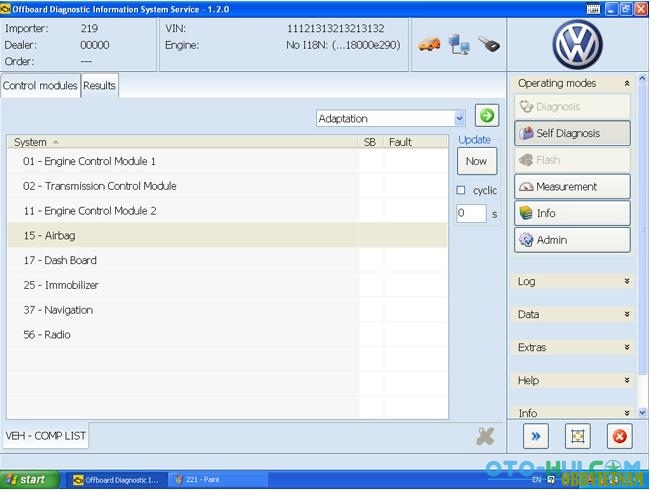Sort by the System column header

[183, 142]
